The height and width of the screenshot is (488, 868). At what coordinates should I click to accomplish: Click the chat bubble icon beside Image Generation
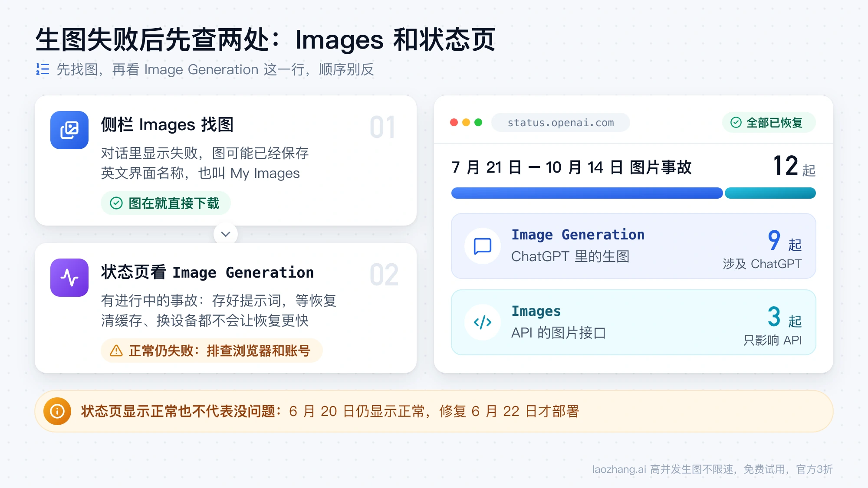pyautogui.click(x=483, y=246)
